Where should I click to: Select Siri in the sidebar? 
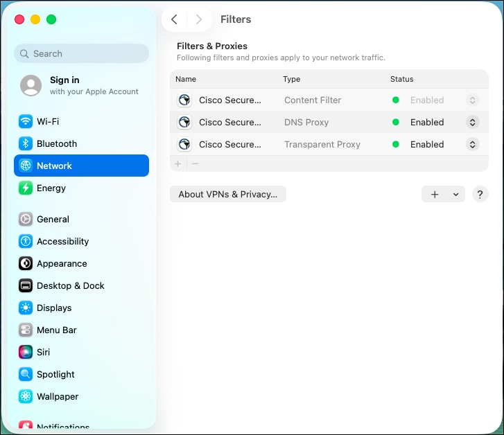81,352
